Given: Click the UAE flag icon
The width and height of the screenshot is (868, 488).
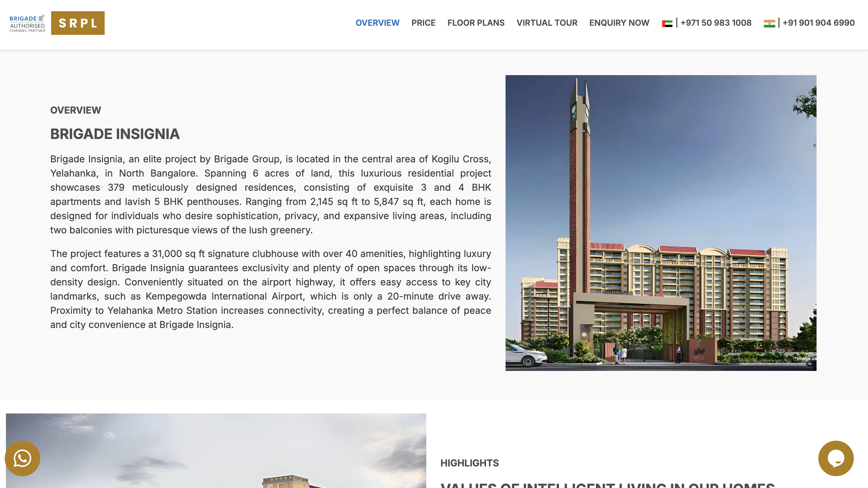Looking at the screenshot, I should [x=667, y=23].
